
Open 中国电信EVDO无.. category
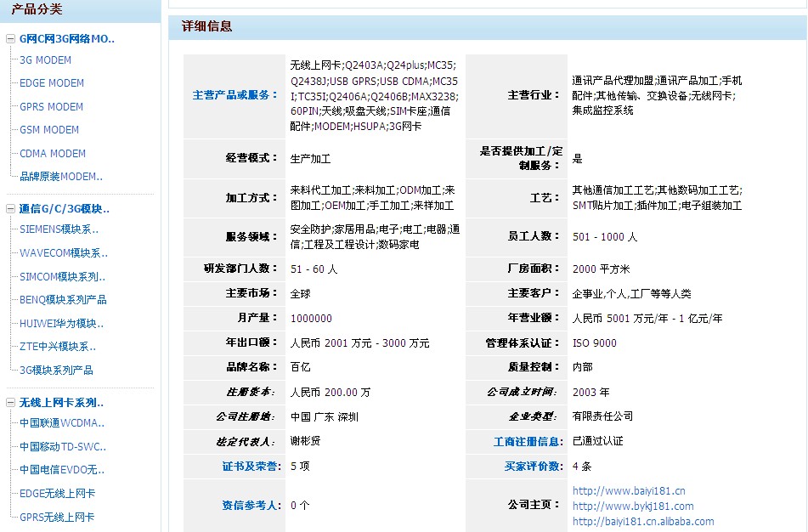pyautogui.click(x=62, y=470)
